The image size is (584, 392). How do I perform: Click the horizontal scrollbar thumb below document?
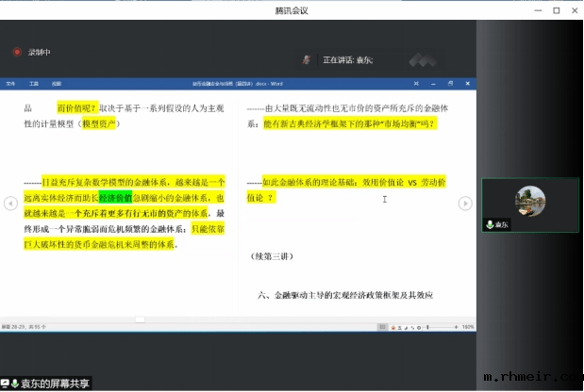tap(140, 319)
